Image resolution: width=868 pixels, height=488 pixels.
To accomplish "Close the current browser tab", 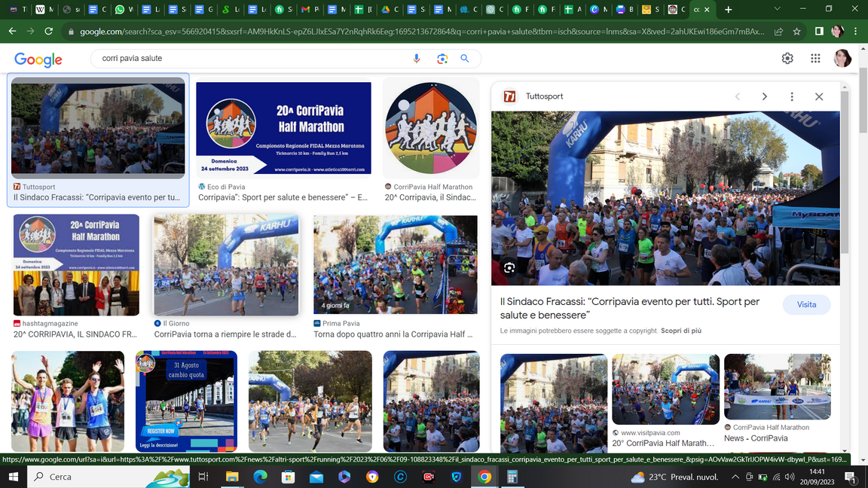I will click(707, 9).
